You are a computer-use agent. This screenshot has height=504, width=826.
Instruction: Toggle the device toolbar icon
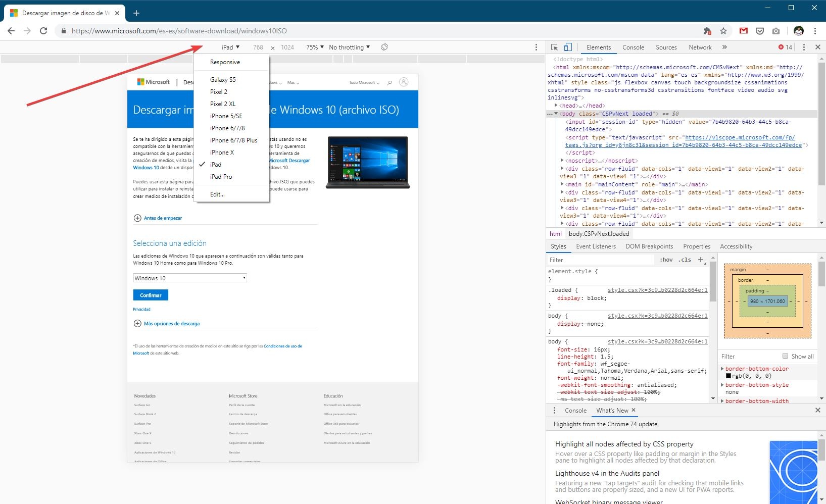(568, 47)
